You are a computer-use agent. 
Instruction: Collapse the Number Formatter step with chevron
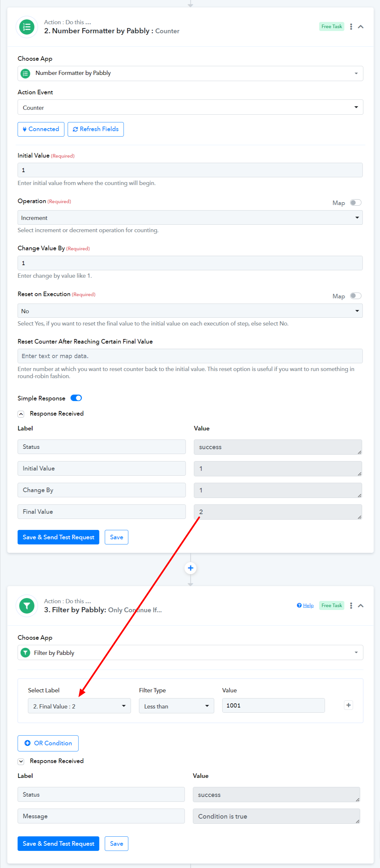coord(360,26)
